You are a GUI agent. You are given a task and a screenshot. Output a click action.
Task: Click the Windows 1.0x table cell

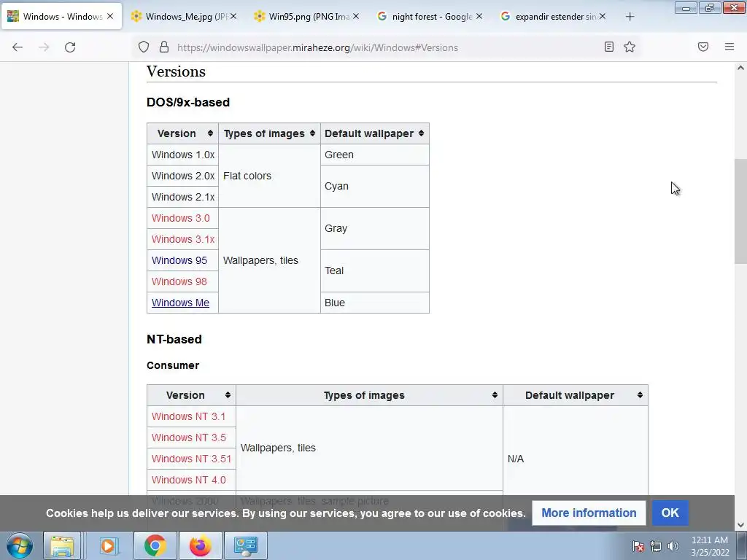pos(182,155)
